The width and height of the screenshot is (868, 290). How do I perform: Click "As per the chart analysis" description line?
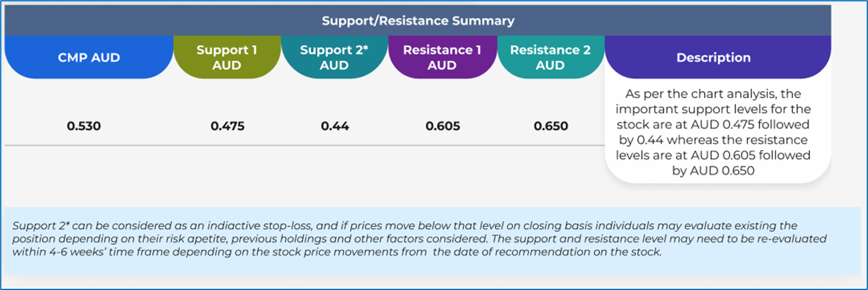713,94
